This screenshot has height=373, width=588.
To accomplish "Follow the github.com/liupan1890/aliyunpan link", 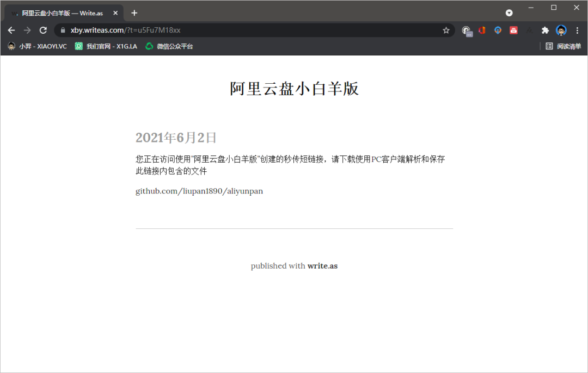I will (x=199, y=191).
